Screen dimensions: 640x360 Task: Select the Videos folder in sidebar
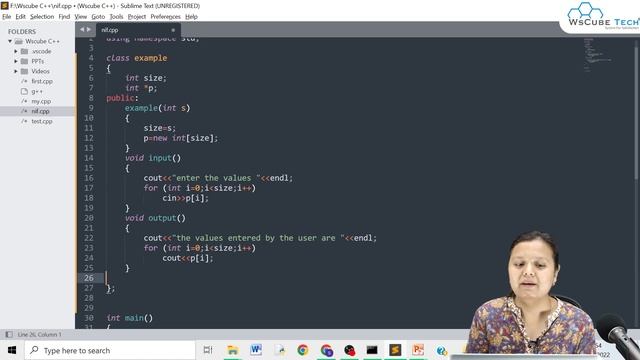pos(40,71)
